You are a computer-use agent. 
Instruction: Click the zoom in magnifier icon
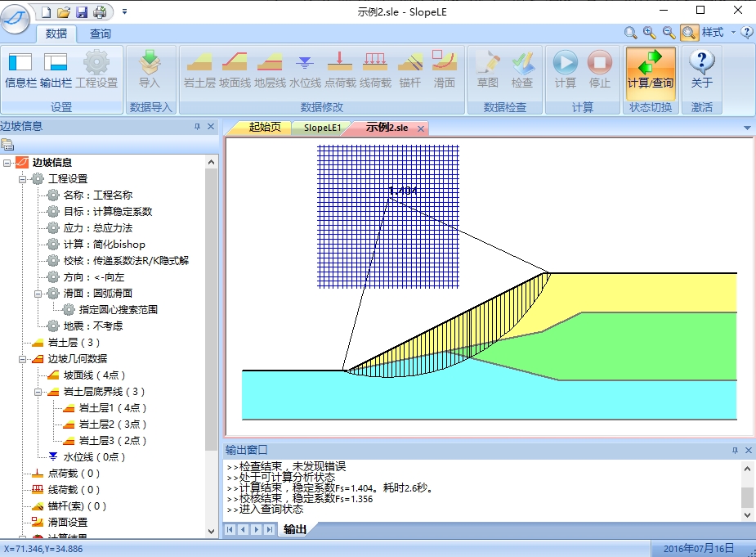[x=650, y=33]
